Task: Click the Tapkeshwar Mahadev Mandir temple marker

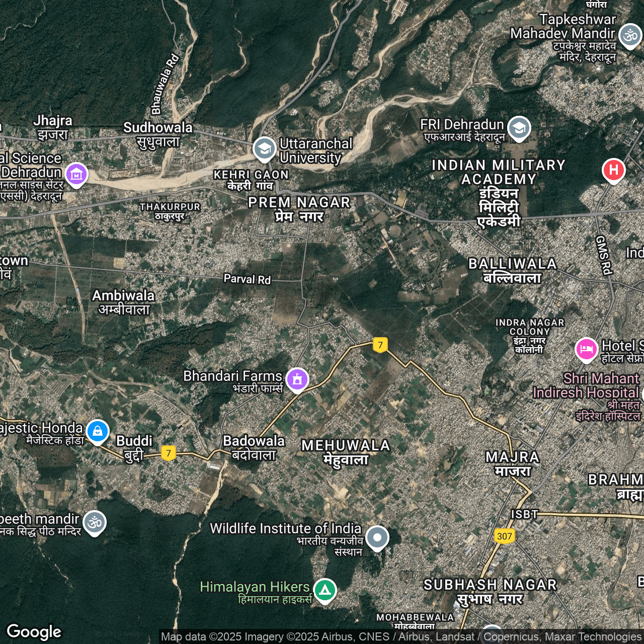Action: click(x=629, y=35)
